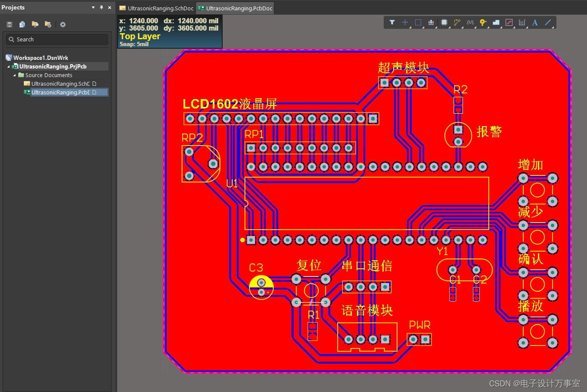Click the folder with magnifier icon

click(35, 25)
